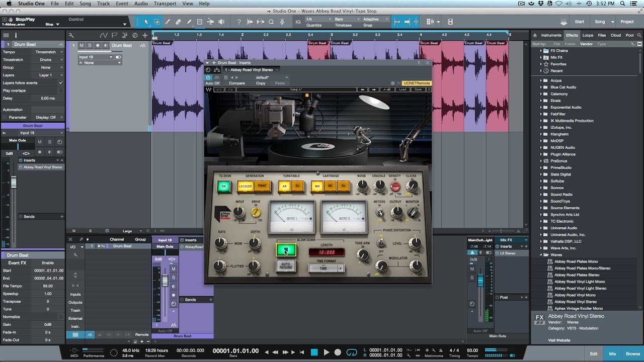Image resolution: width=644 pixels, height=362 pixels.
Task: Open the Song menu in the menu bar
Action: pyautogui.click(x=85, y=4)
